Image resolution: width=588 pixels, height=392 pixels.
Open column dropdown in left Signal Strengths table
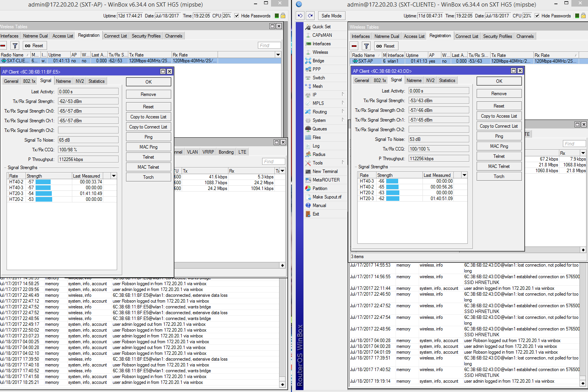(114, 176)
